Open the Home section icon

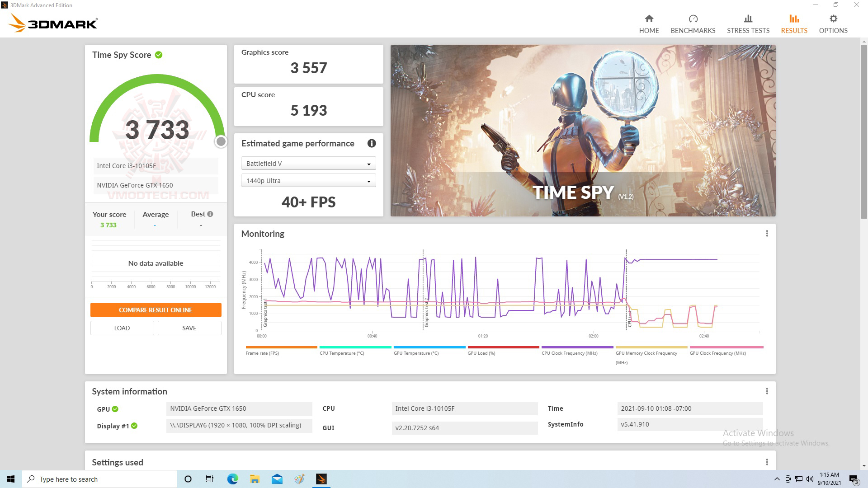click(x=649, y=19)
